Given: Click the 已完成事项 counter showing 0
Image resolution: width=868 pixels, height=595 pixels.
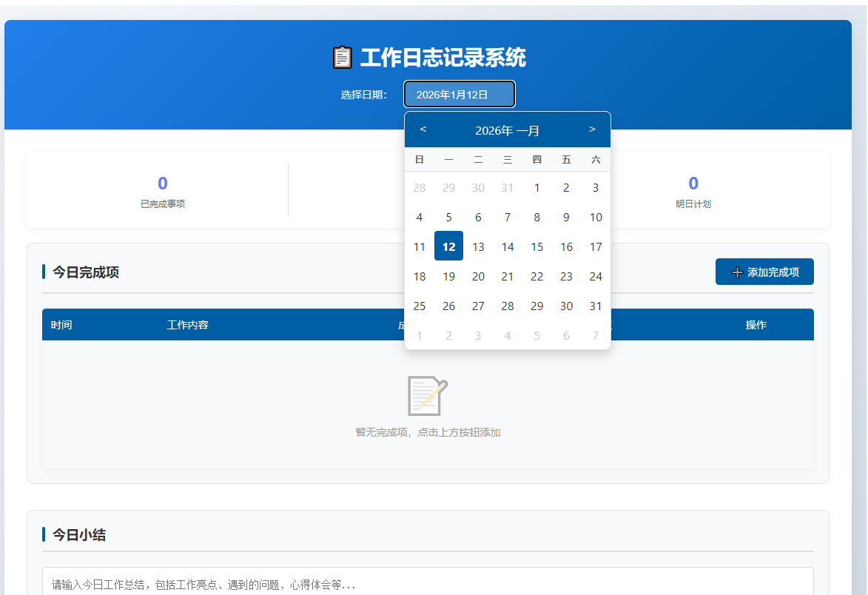Looking at the screenshot, I should (163, 183).
